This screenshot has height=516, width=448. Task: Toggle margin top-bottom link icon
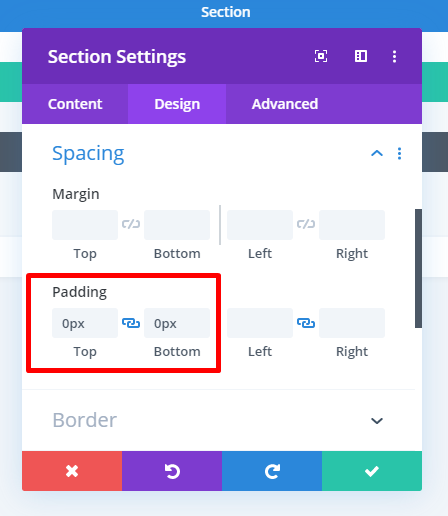[x=131, y=224]
